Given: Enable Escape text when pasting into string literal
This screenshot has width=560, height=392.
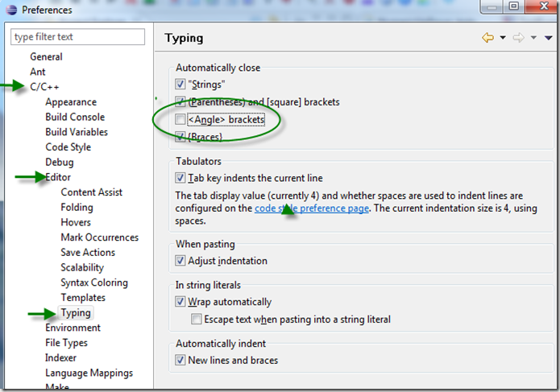Looking at the screenshot, I should (x=196, y=319).
